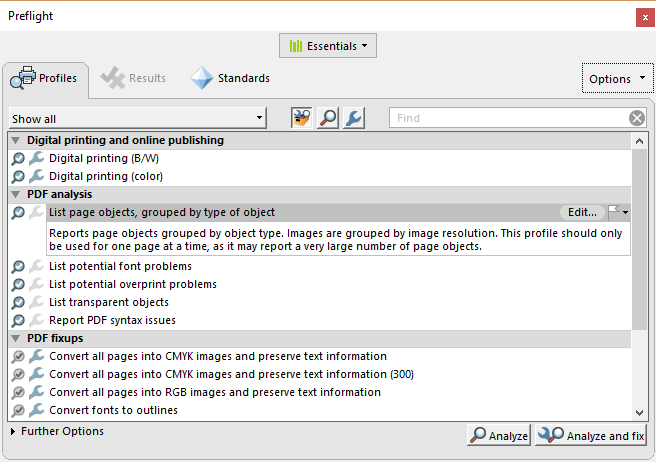
Task: Click into the Find search field
Action: click(x=508, y=118)
